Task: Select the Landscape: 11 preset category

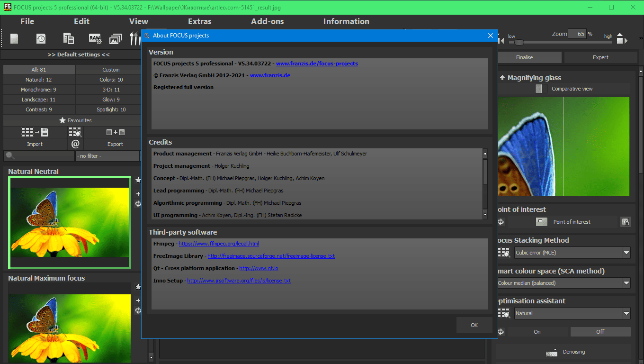Action: (39, 100)
